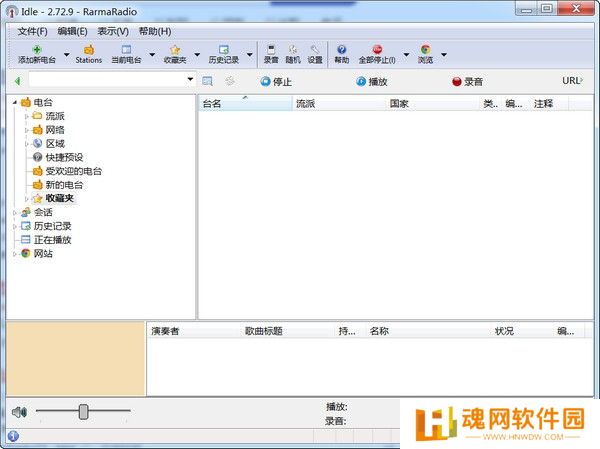This screenshot has height=449, width=600.
Task: Expand the 流派 genre tree node
Action: 27,116
